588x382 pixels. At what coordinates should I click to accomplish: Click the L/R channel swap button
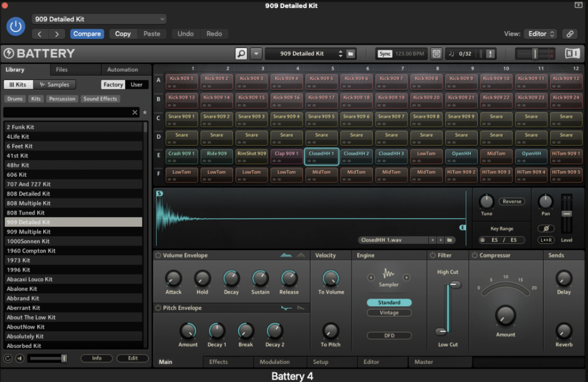coord(546,240)
